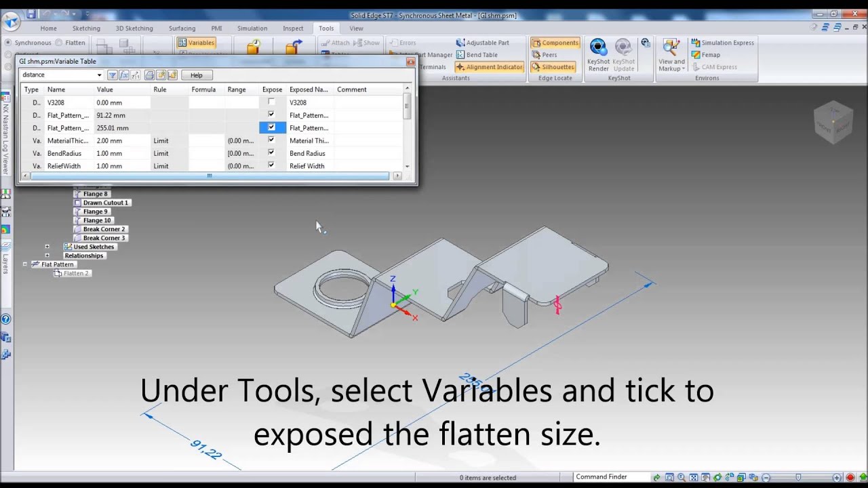The width and height of the screenshot is (868, 488).
Task: Open the fx function icon in Variable Table
Action: 124,75
